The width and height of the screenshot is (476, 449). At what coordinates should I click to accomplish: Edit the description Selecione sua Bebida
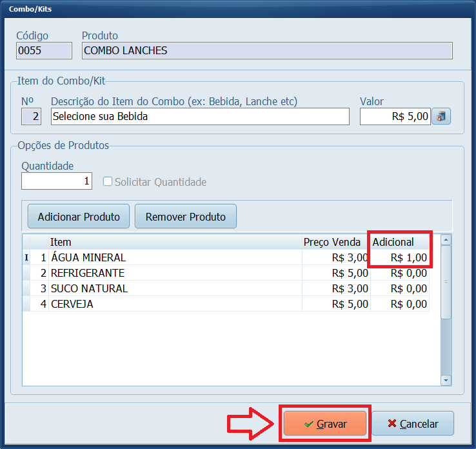tap(200, 116)
